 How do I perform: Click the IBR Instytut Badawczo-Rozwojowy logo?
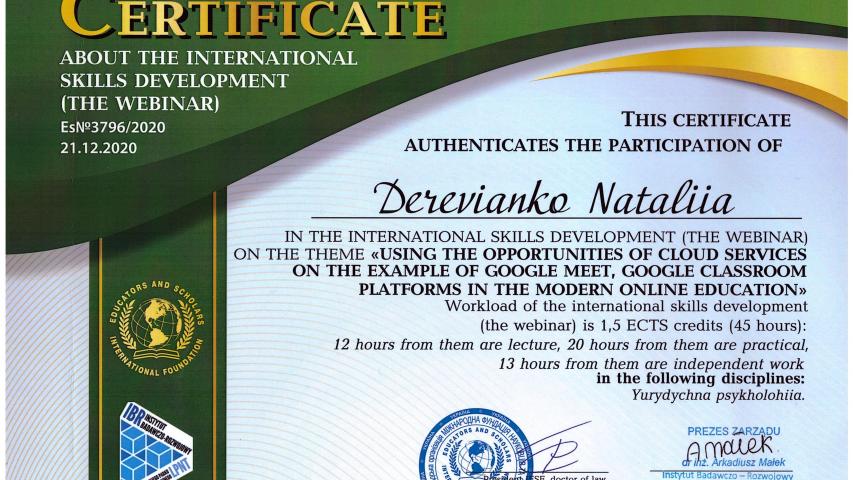click(157, 441)
